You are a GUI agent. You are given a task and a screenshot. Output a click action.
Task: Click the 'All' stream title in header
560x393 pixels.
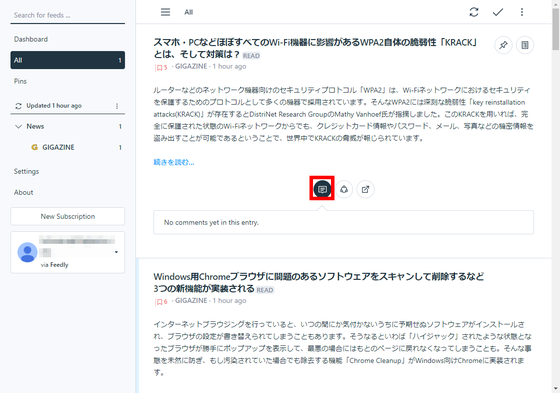(189, 12)
